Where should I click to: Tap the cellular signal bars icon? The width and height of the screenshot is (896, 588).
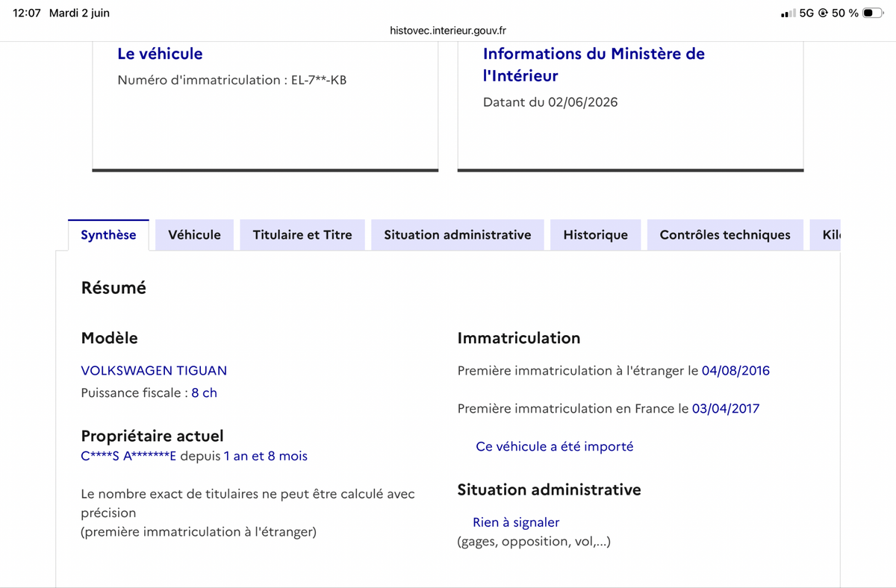(x=788, y=13)
